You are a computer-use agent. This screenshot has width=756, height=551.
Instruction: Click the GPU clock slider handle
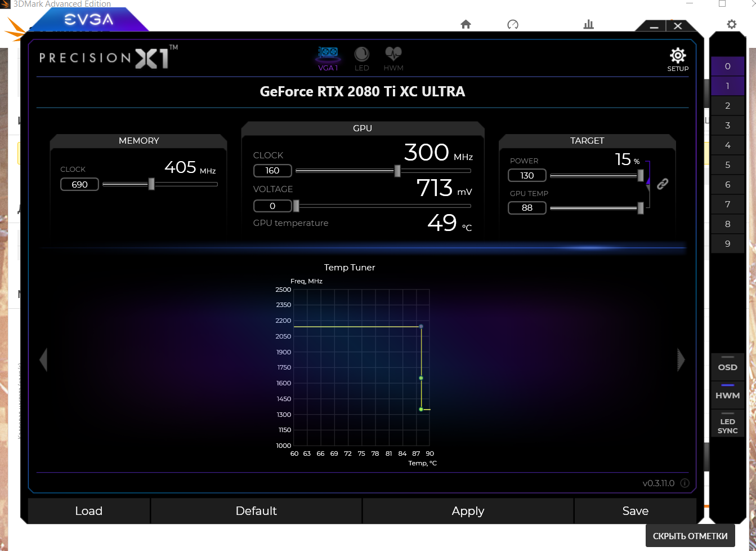tap(397, 171)
